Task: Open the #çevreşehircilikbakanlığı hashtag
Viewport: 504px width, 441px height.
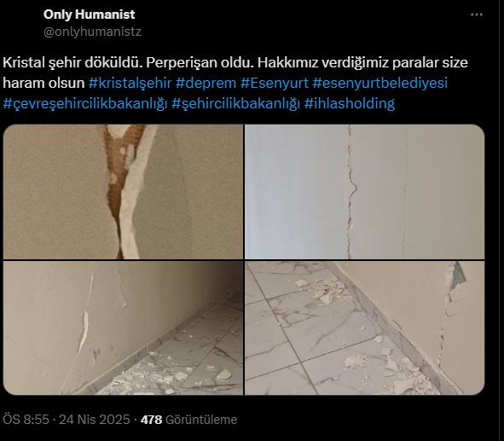Action: click(x=85, y=103)
